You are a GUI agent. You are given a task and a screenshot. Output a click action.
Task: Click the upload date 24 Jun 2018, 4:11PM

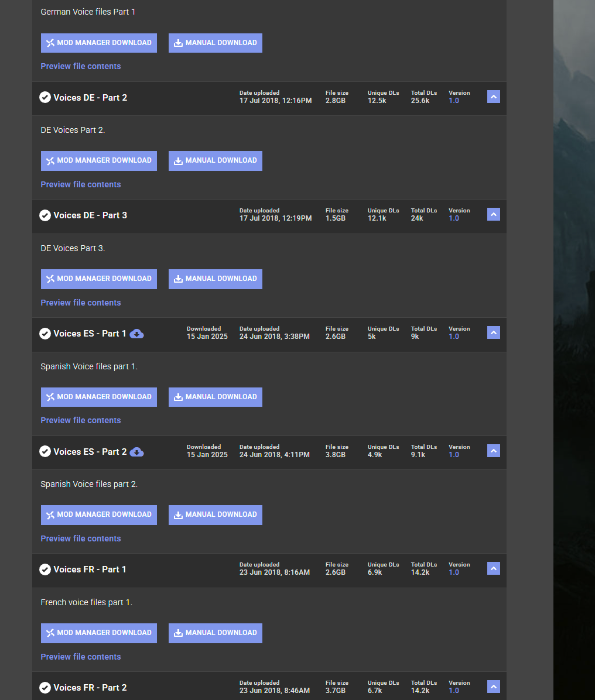tap(275, 455)
